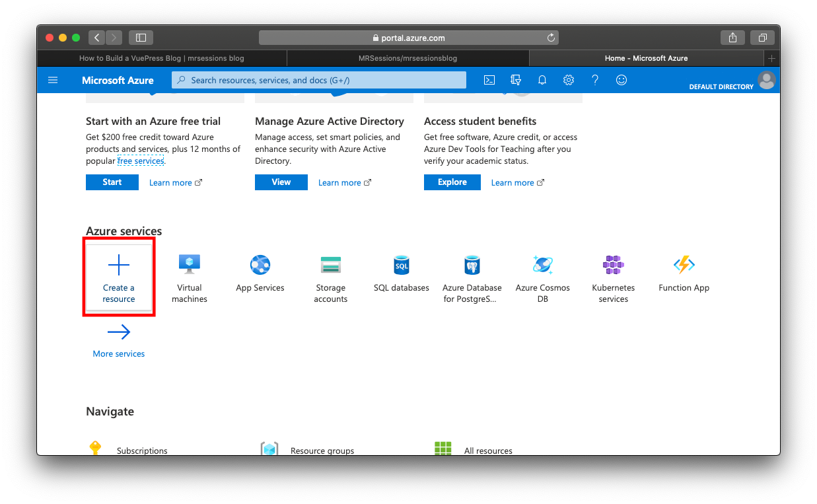Click the Microsoft Azure home title
This screenshot has height=504, width=817.
(x=118, y=80)
